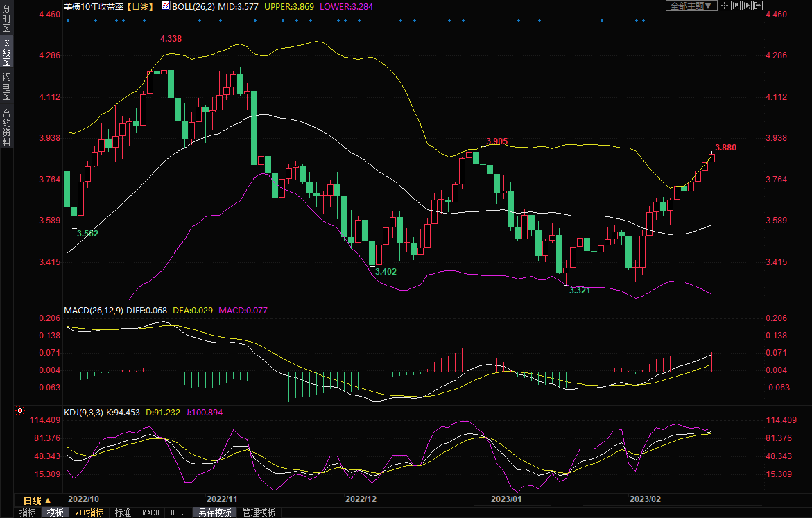Open 合约资料 in the sidebar
Viewport: 812px width, 518px height.
point(7,127)
